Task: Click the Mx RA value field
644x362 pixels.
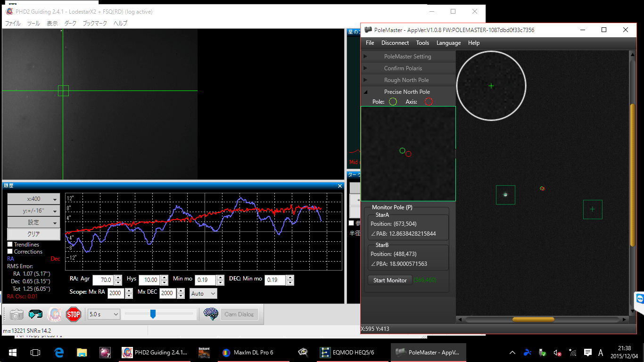Action: click(116, 293)
